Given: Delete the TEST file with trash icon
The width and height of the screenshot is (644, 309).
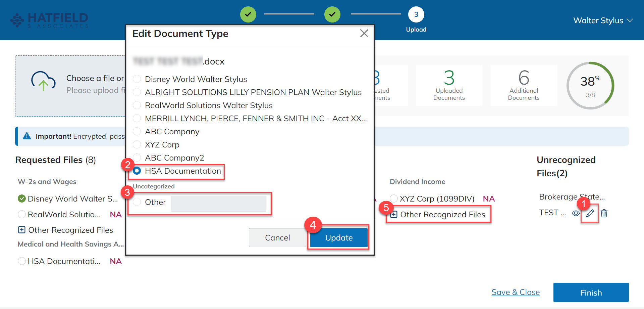Looking at the screenshot, I should [x=604, y=213].
